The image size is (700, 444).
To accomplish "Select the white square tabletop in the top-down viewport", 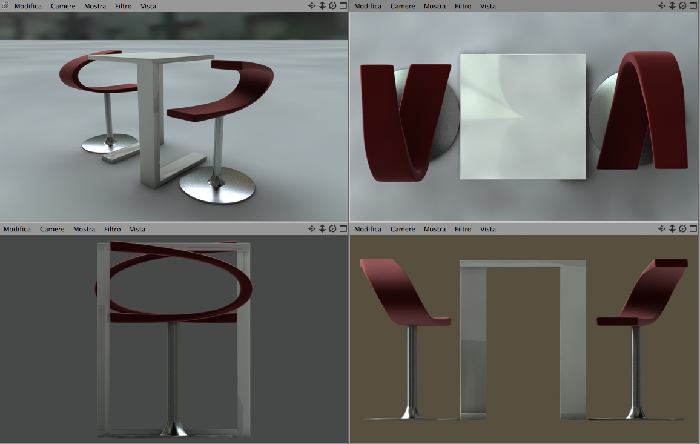I will click(x=523, y=116).
